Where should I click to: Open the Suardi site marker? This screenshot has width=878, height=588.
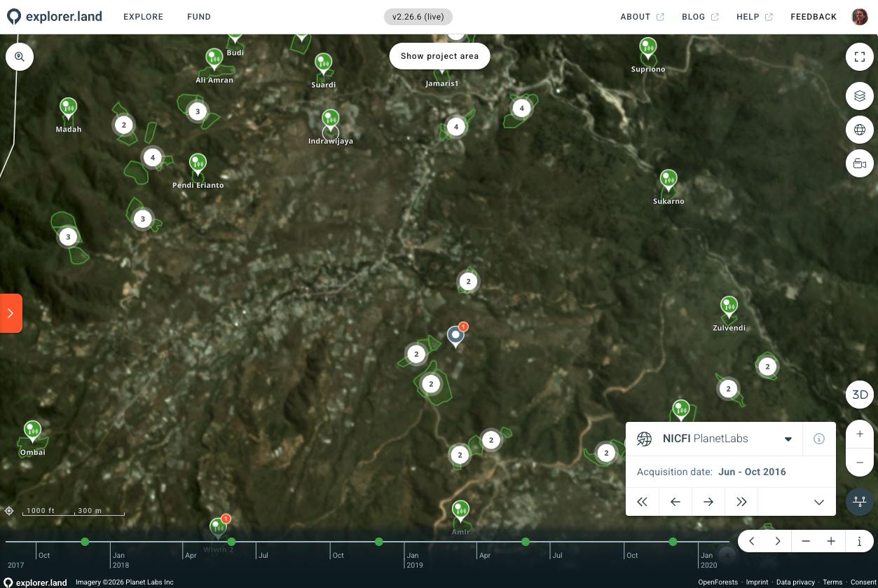click(323, 64)
